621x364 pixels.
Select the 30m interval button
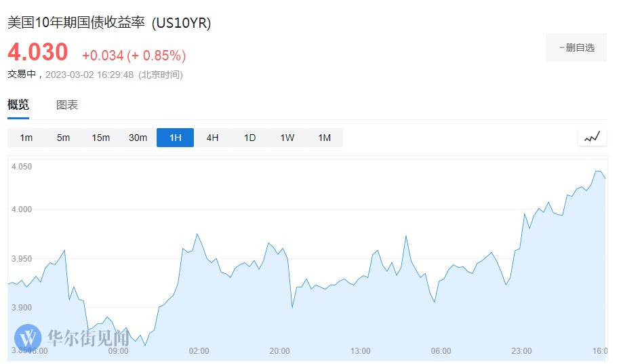click(138, 138)
